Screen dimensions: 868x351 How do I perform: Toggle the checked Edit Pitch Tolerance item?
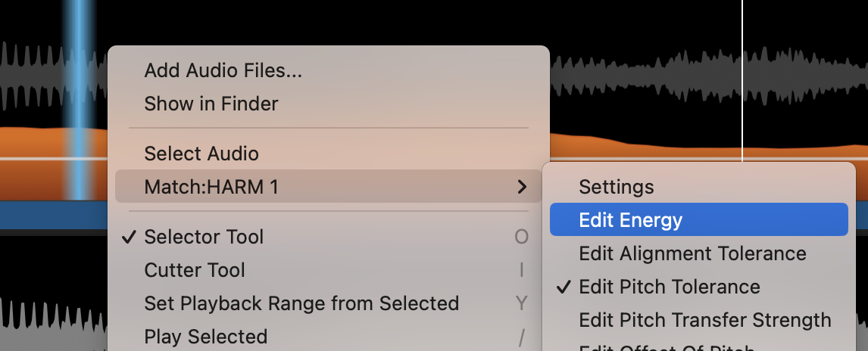669,287
